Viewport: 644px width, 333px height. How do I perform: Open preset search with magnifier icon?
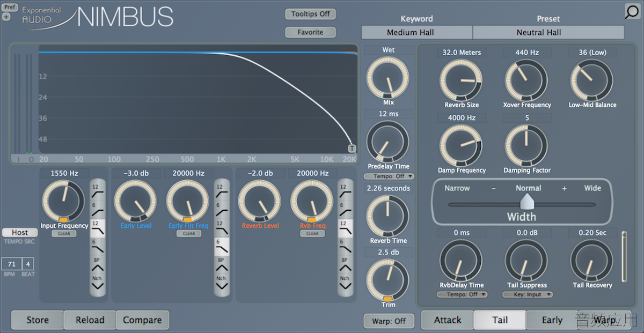click(x=633, y=12)
